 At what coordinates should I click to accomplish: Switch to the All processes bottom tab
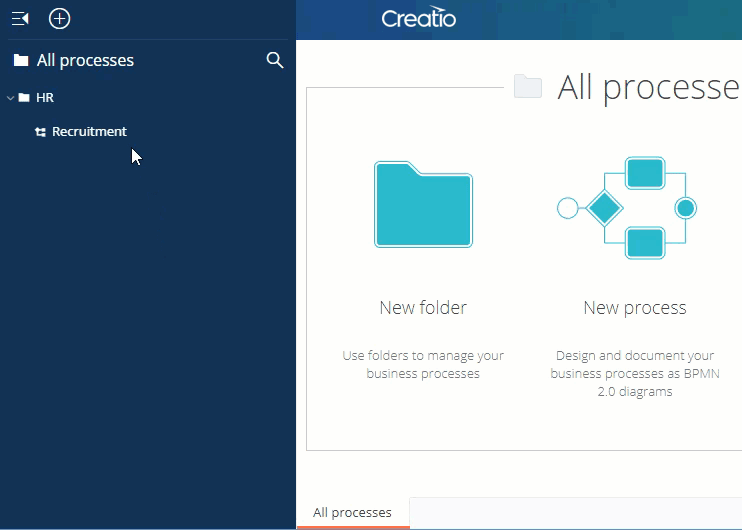(x=353, y=512)
